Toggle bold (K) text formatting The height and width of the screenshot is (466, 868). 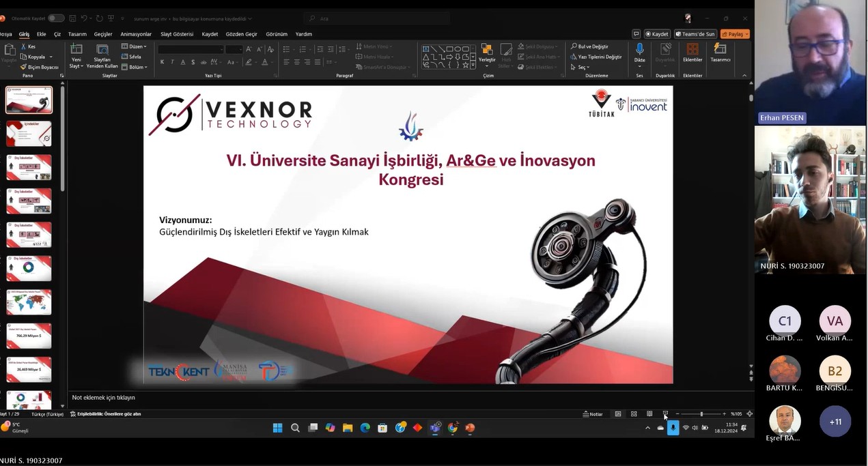pos(162,62)
